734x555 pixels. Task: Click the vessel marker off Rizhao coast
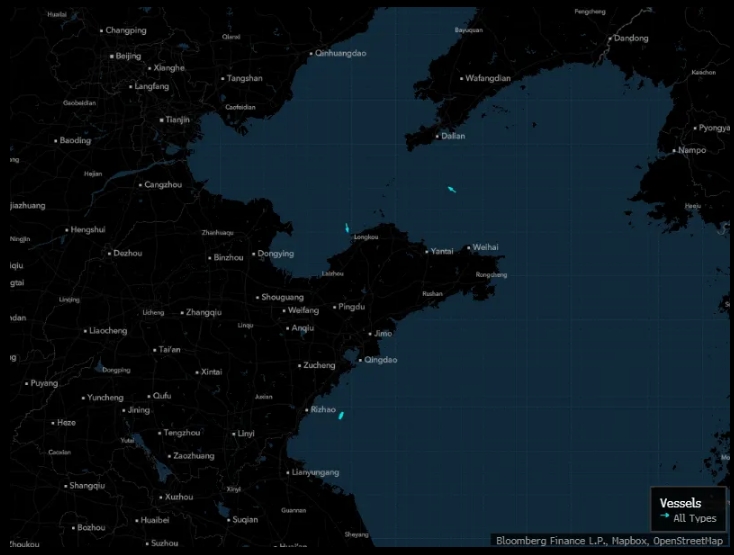[x=341, y=414]
